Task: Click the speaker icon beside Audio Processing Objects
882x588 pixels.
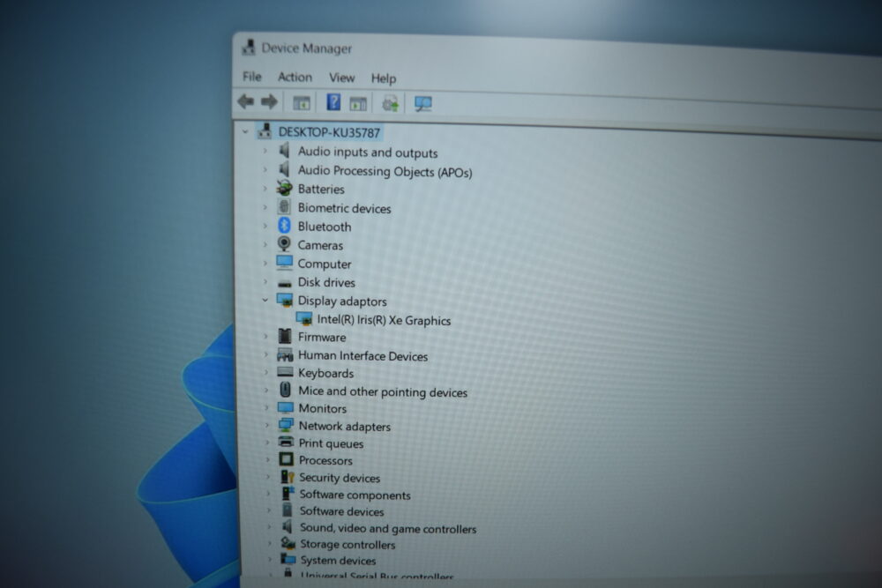Action: [x=285, y=169]
